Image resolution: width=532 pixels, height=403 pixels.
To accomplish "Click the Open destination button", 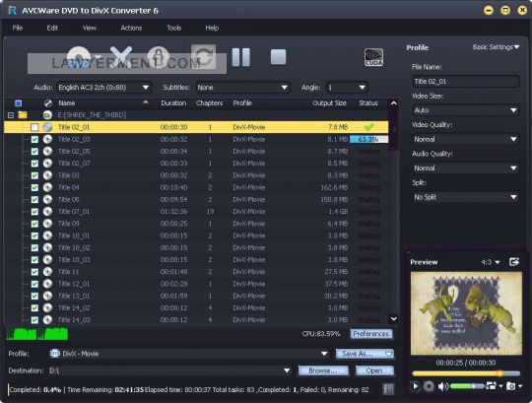I will point(374,370).
